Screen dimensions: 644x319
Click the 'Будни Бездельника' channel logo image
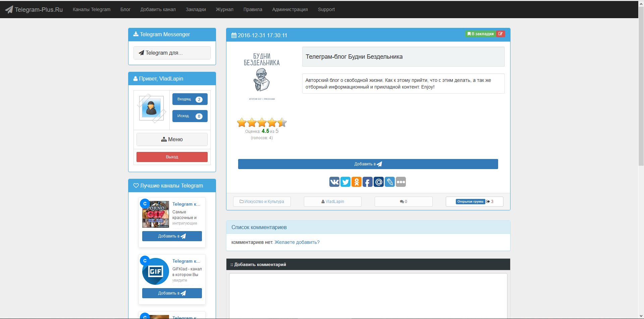point(262,76)
